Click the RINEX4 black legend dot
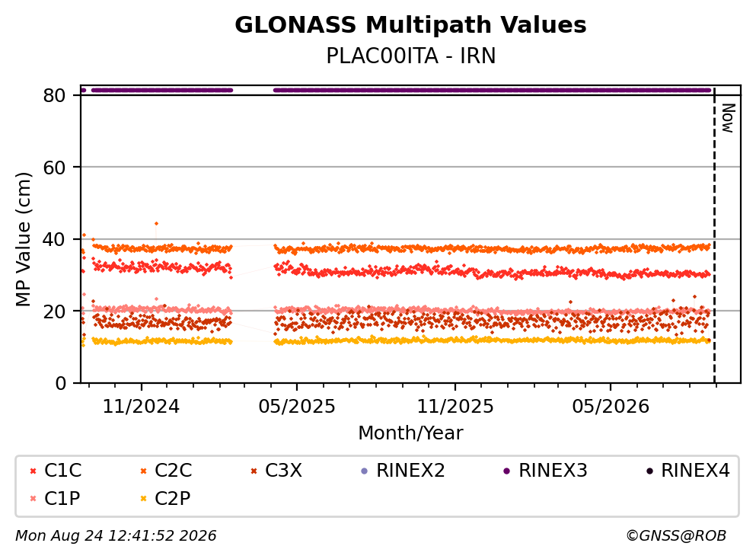This screenshot has height=559, width=756. pos(649,471)
